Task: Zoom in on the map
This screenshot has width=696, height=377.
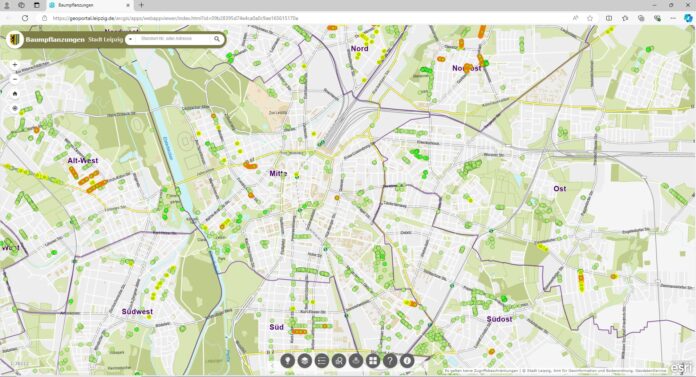Action: click(x=15, y=65)
